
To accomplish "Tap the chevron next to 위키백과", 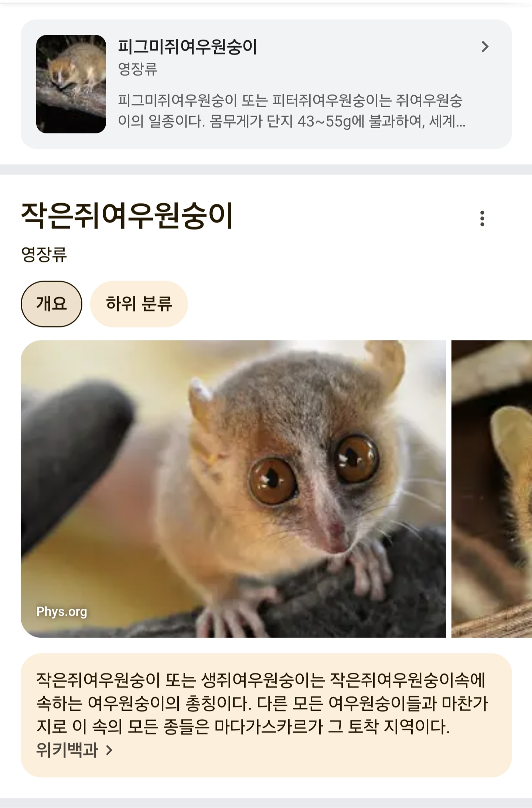I will [109, 750].
